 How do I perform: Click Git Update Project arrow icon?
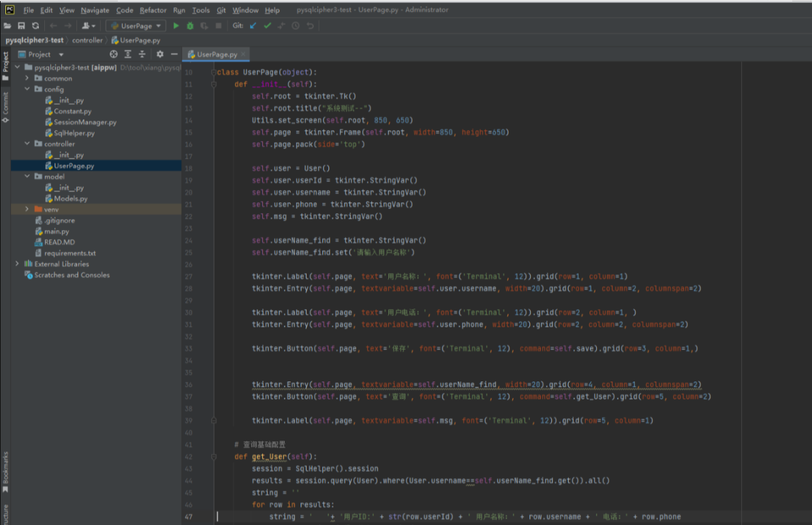coord(253,26)
